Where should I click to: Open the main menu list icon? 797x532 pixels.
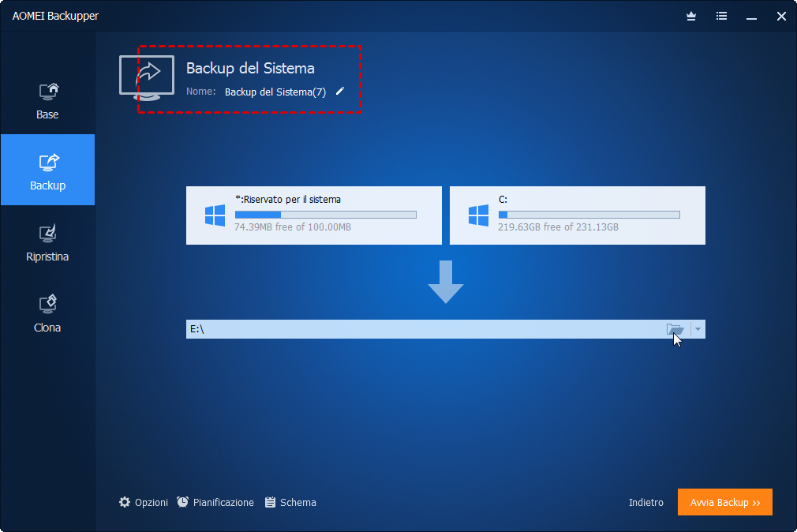[721, 17]
